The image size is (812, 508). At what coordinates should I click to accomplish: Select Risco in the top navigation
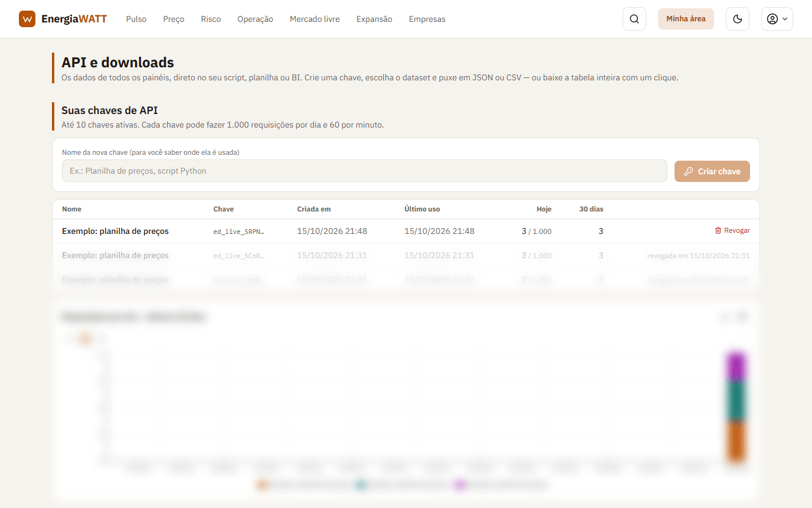[211, 19]
